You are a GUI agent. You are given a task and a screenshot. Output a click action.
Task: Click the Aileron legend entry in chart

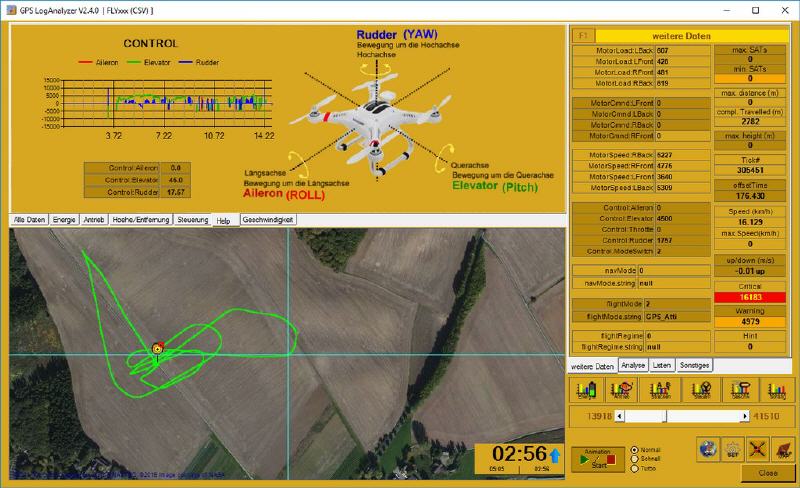click(98, 62)
